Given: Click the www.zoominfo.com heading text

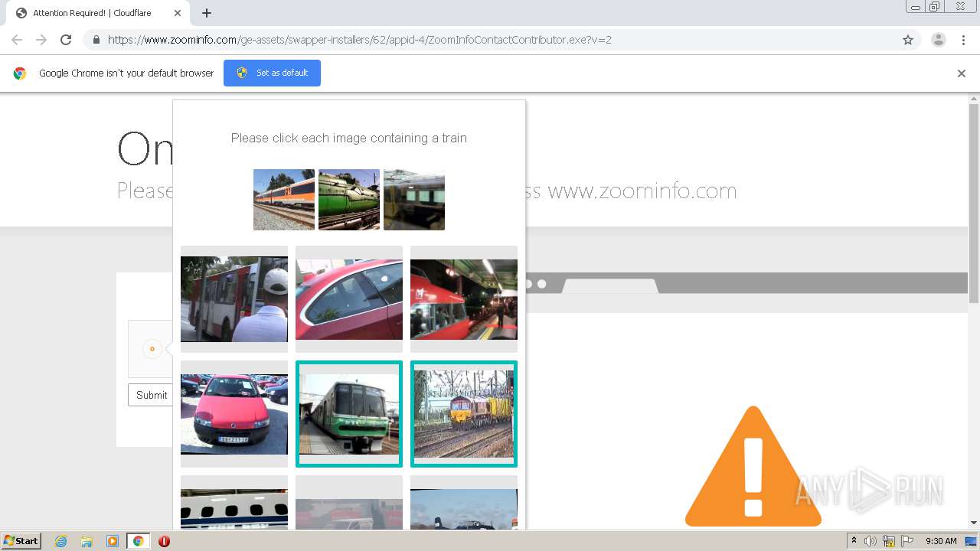Looking at the screenshot, I should point(642,191).
